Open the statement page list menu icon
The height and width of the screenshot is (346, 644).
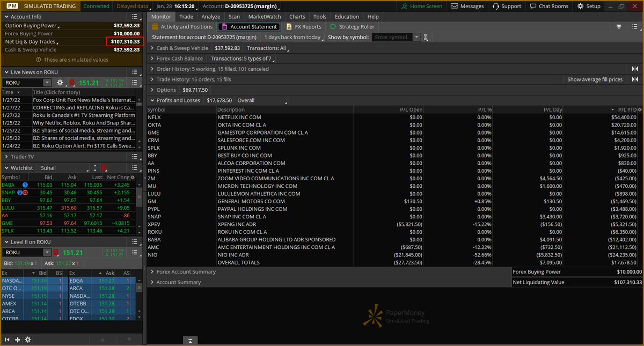pos(634,27)
